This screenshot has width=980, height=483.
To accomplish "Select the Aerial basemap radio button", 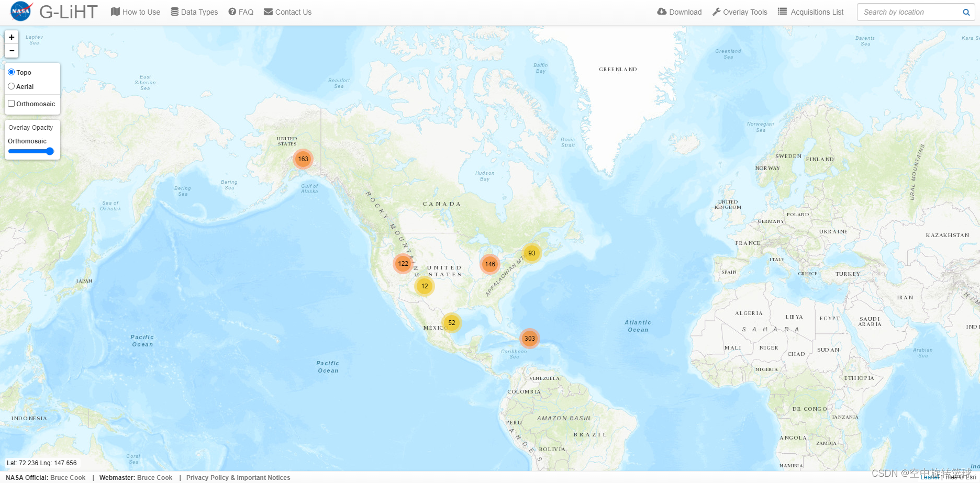I will tap(11, 86).
